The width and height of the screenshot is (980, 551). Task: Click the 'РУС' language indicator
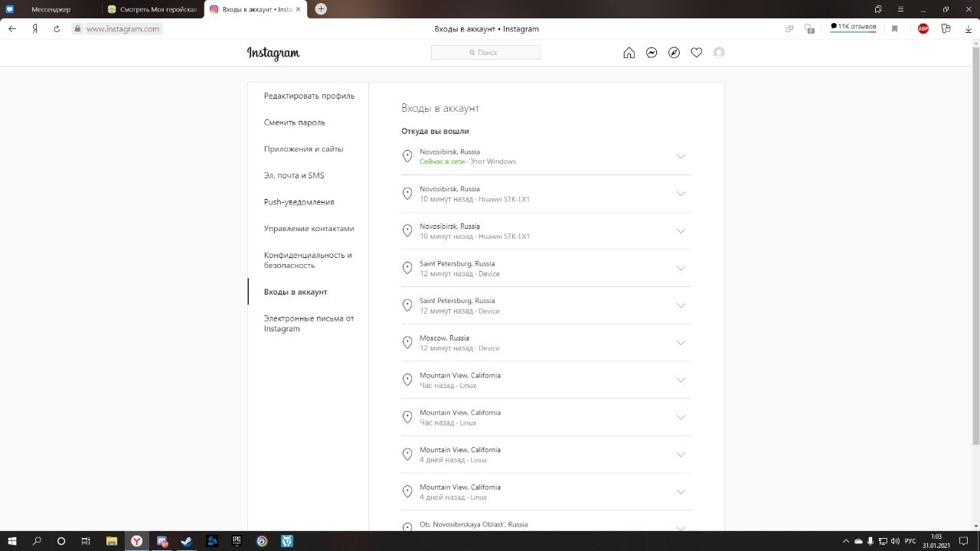pyautogui.click(x=910, y=541)
